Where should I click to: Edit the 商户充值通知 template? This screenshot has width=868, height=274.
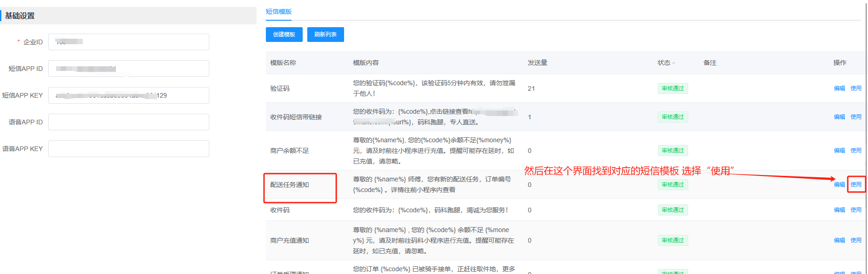click(x=839, y=240)
